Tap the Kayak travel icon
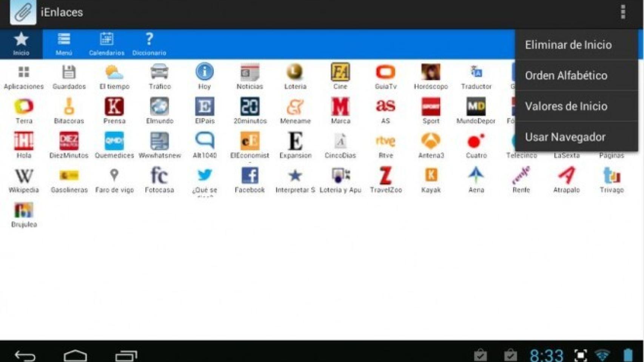The height and width of the screenshot is (362, 644). pos(431,176)
